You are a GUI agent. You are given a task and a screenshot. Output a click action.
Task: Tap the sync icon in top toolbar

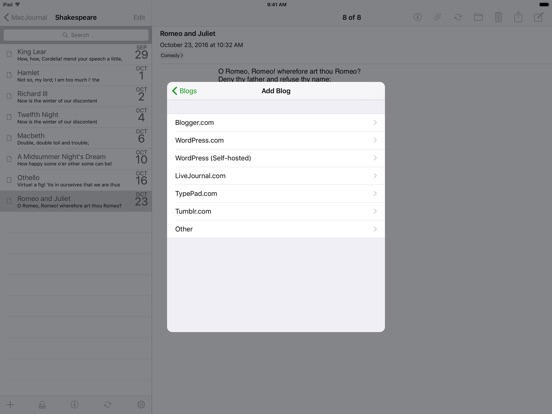point(458,17)
